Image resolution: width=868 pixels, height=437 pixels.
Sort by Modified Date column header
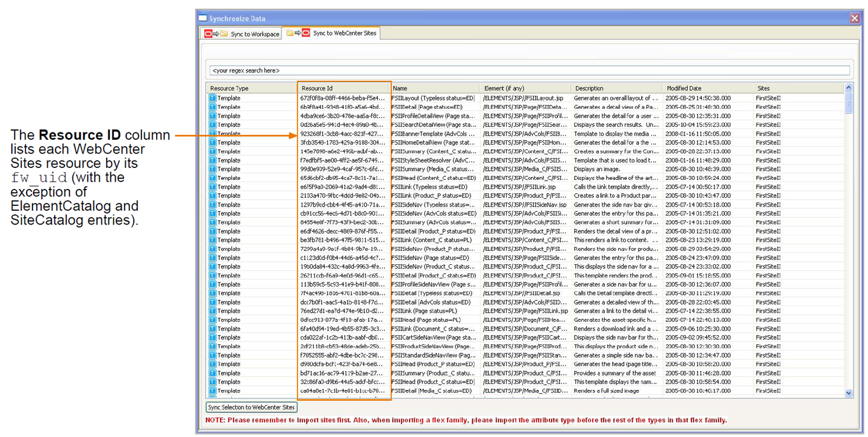pos(708,88)
